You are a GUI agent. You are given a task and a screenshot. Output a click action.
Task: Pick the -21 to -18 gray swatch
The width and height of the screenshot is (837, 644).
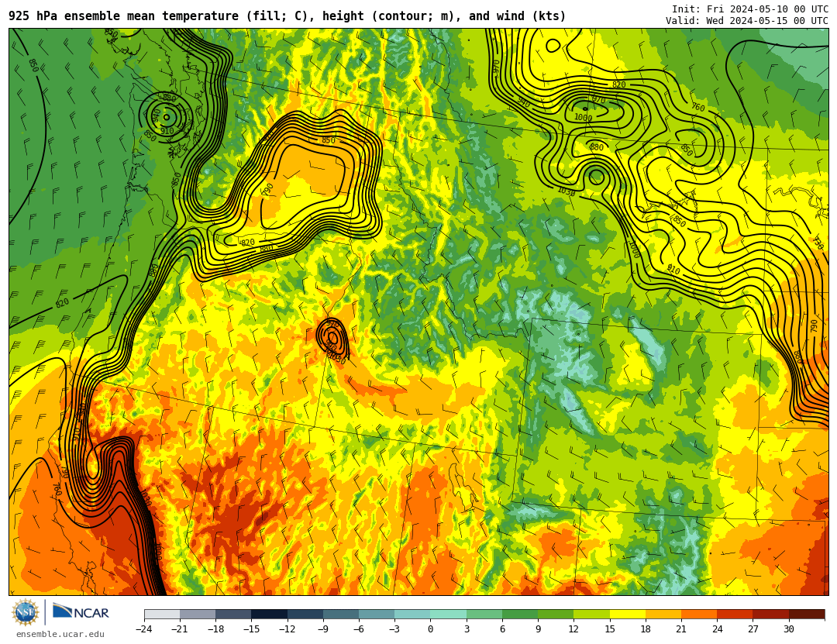tap(198, 614)
